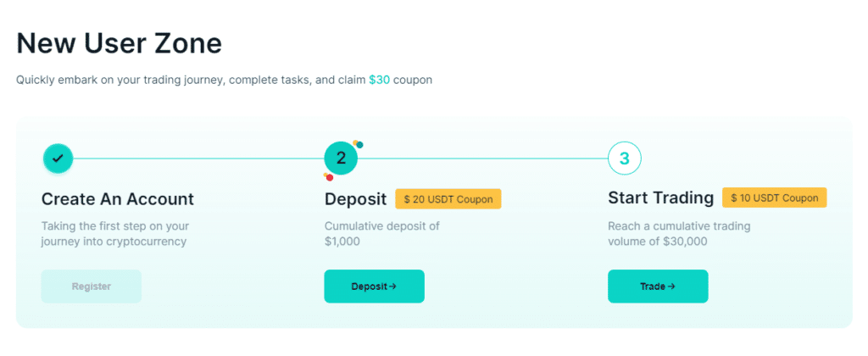Click the cumulative deposit of $1,000 text
Image resolution: width=868 pixels, height=356 pixels.
[382, 233]
